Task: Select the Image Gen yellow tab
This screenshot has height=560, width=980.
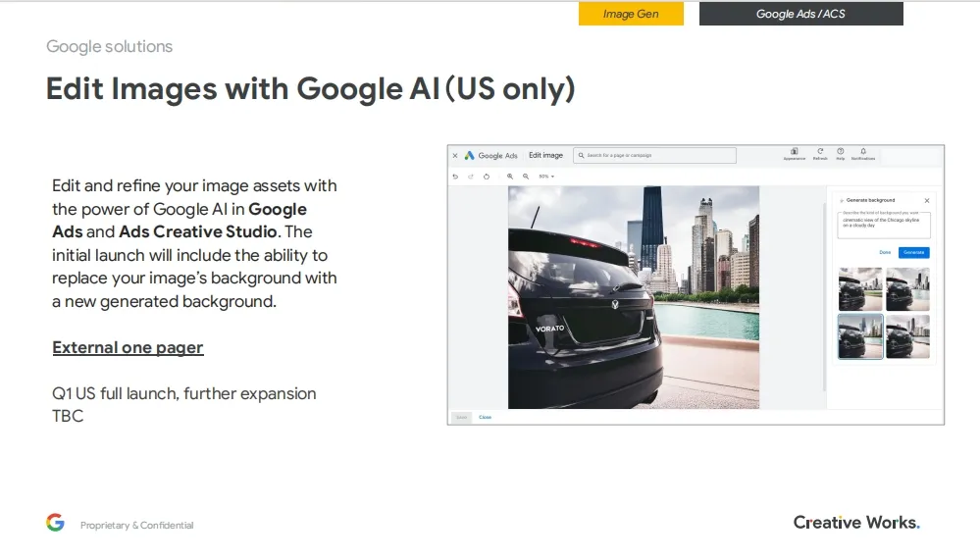Action: (631, 14)
